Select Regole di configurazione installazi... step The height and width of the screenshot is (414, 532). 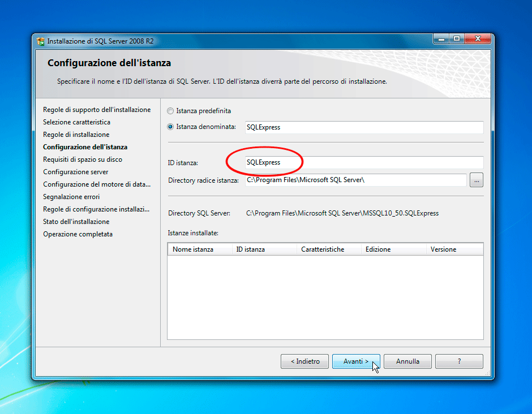pos(96,209)
